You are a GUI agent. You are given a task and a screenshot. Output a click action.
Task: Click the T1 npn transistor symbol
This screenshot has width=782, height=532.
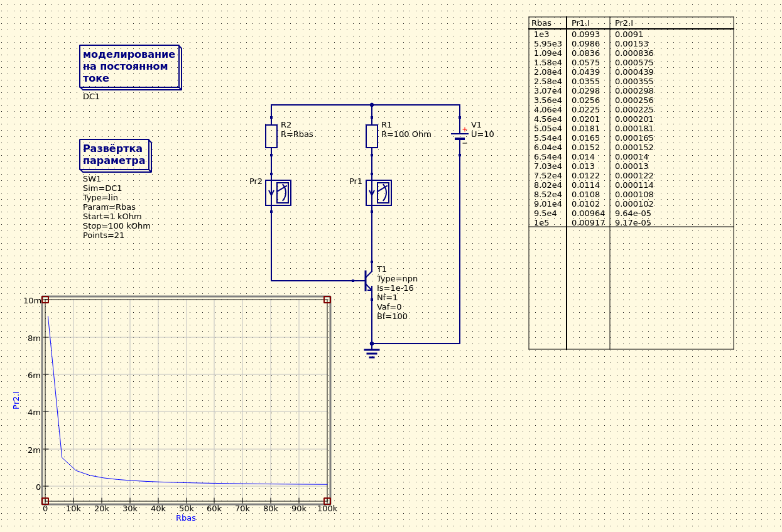tap(368, 281)
